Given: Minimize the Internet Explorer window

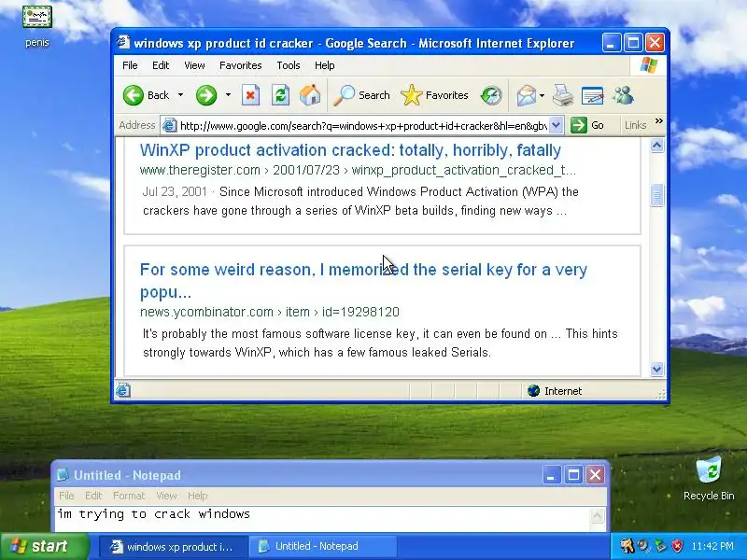Looking at the screenshot, I should [612, 43].
